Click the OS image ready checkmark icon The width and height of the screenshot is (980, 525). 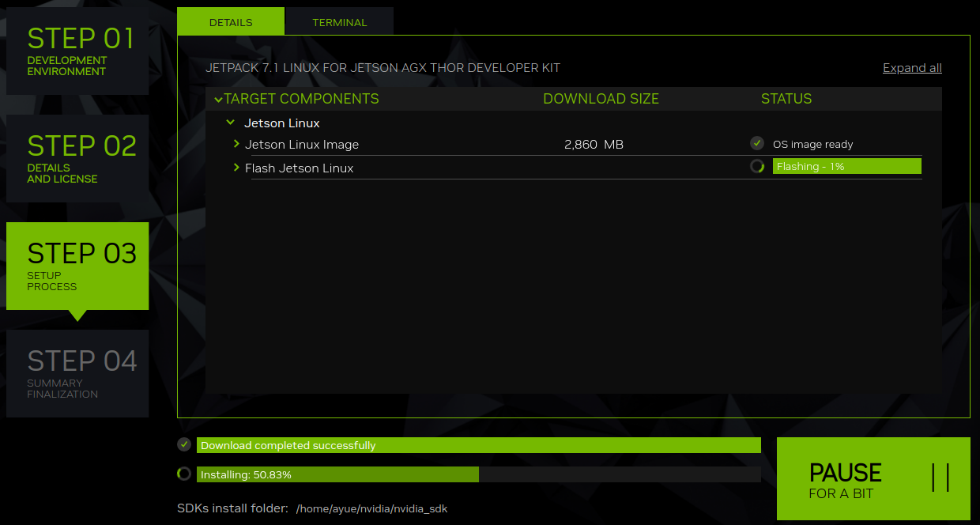point(757,144)
